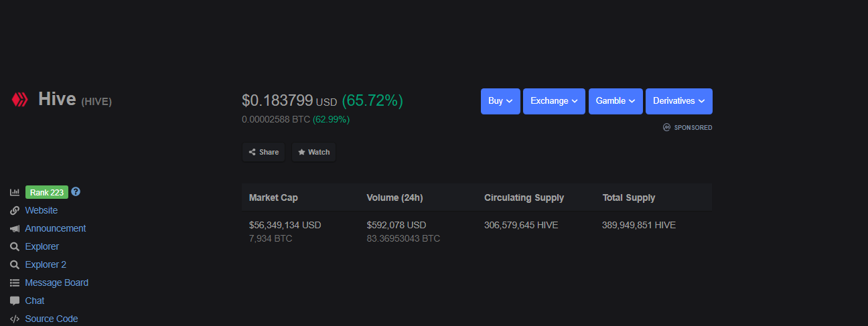
Task: Click the 0.00002588 BTC price
Action: pyautogui.click(x=276, y=120)
